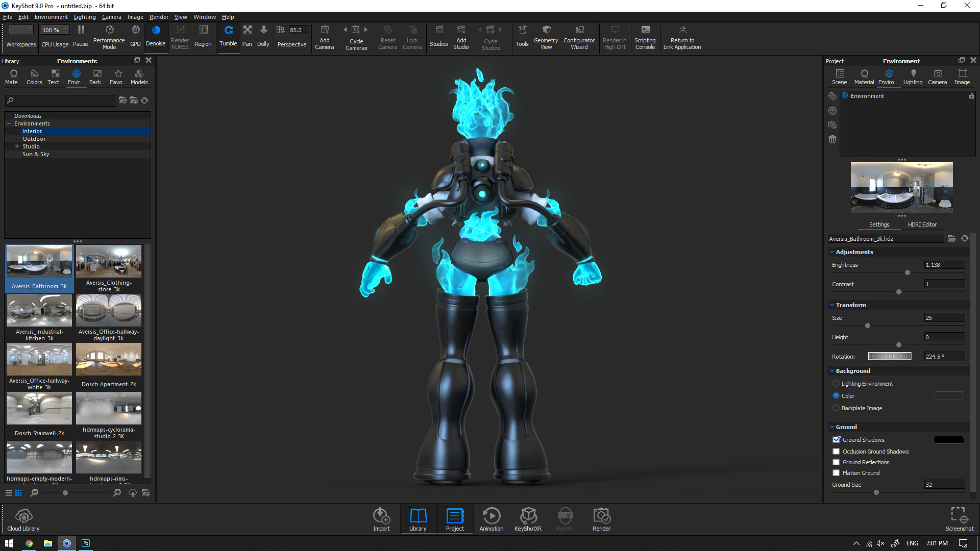Open CPU Usage percentage dropdown
The image size is (980, 551).
(55, 30)
